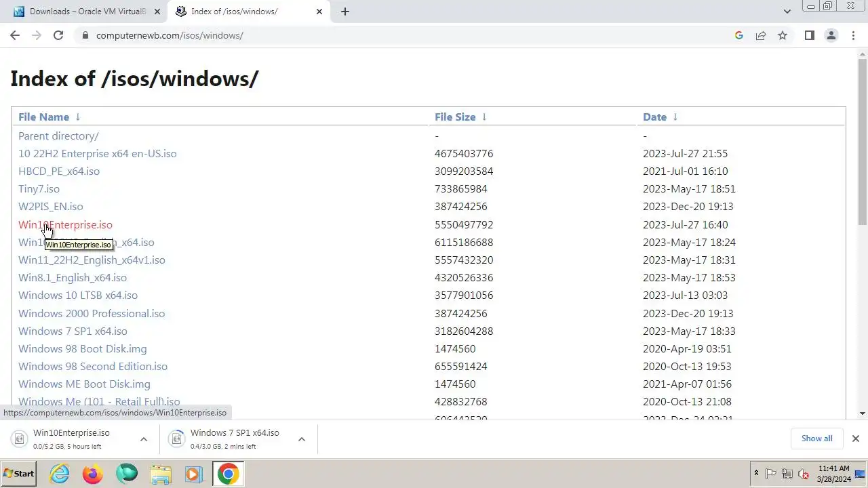Close the downloads bar
Image resolution: width=868 pixels, height=488 pixels.
coord(856,439)
